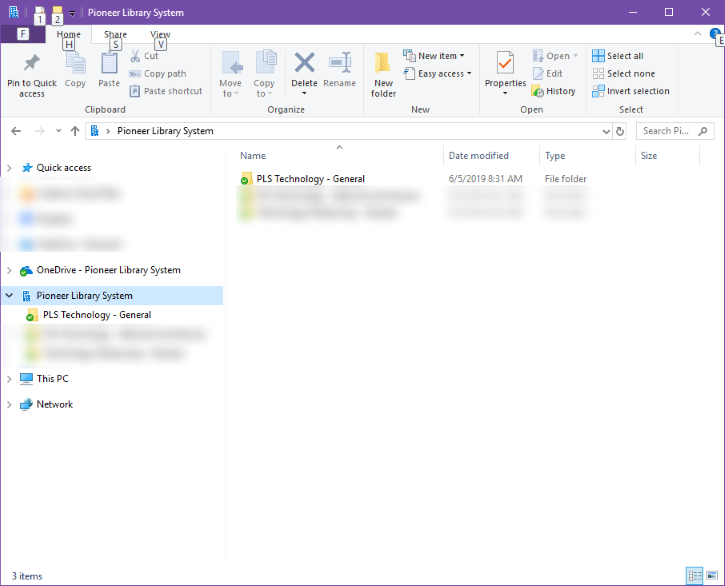Viewport: 725px width, 586px height.
Task: Collapse the Pioneer Library System tree node
Action: [9, 296]
